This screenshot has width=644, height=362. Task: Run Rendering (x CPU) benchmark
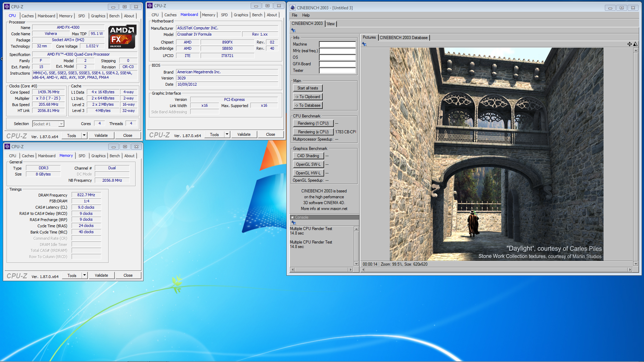coord(313,132)
